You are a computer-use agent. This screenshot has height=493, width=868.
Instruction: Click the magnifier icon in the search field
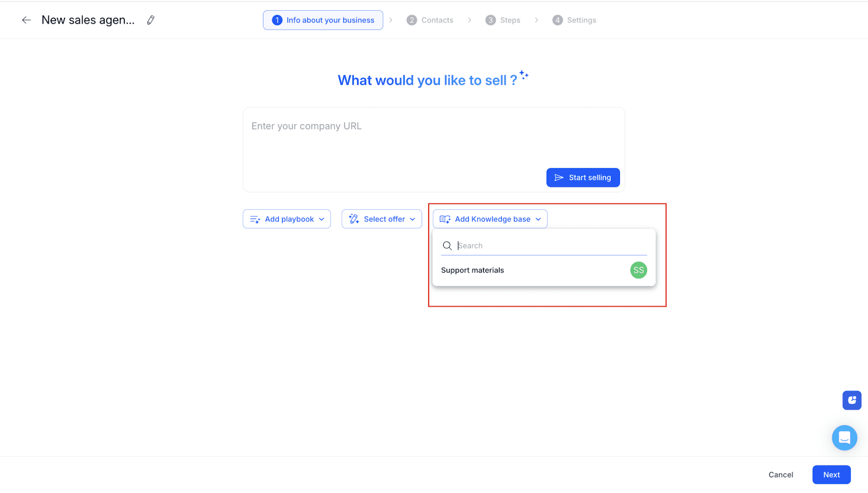tap(446, 245)
